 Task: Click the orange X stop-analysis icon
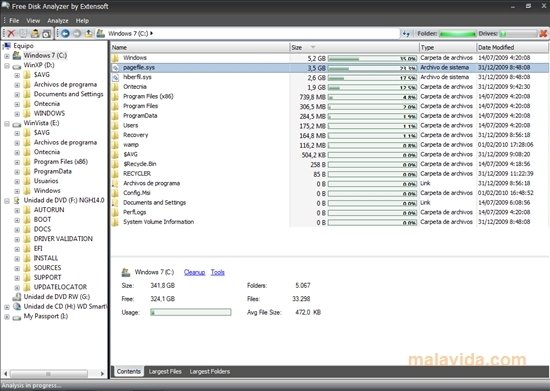pyautogui.click(x=543, y=34)
